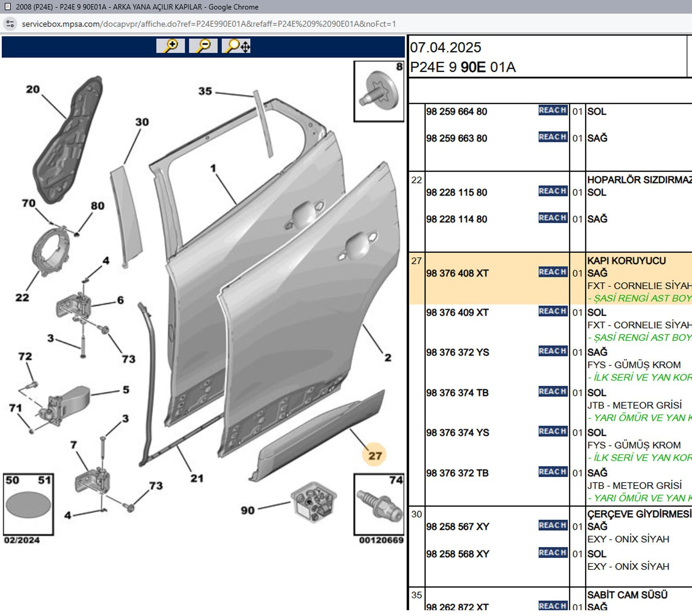Viewport: 692px width, 616px height.
Task: Click the zoom out magnifier icon
Action: click(x=203, y=46)
